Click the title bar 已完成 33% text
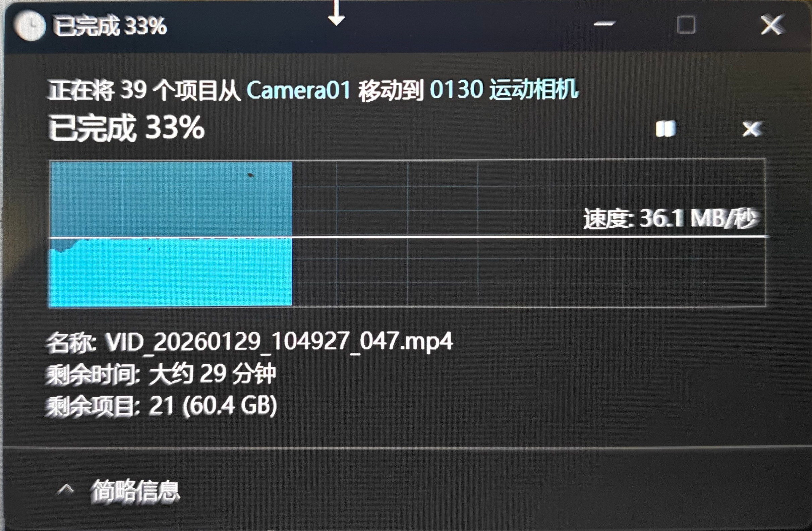 [x=110, y=26]
